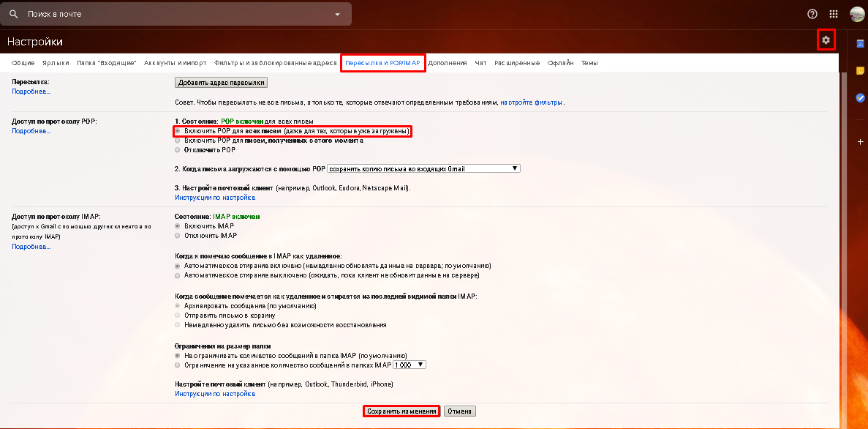Click 'Сохранить изменения' button
Screen dimensions: 868x429
[402, 411]
